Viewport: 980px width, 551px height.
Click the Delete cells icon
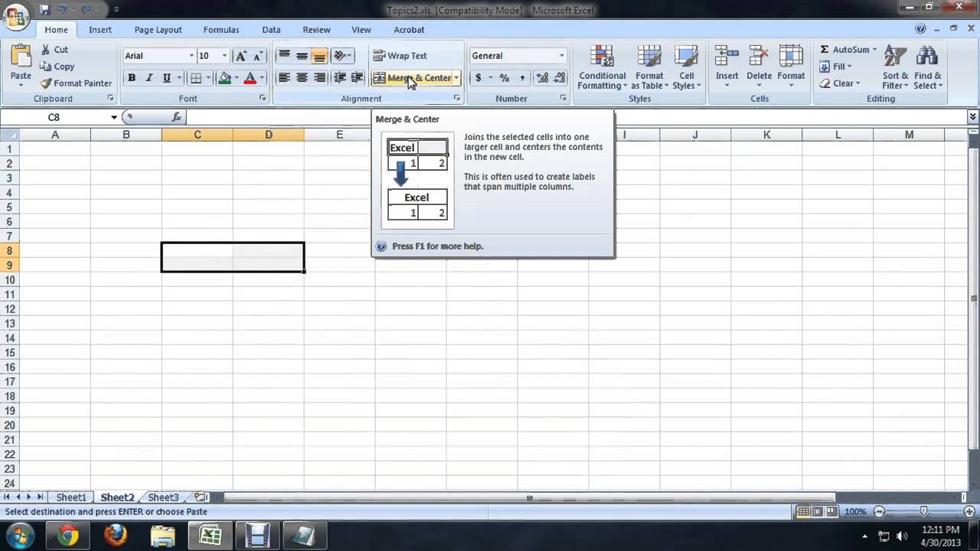(759, 57)
